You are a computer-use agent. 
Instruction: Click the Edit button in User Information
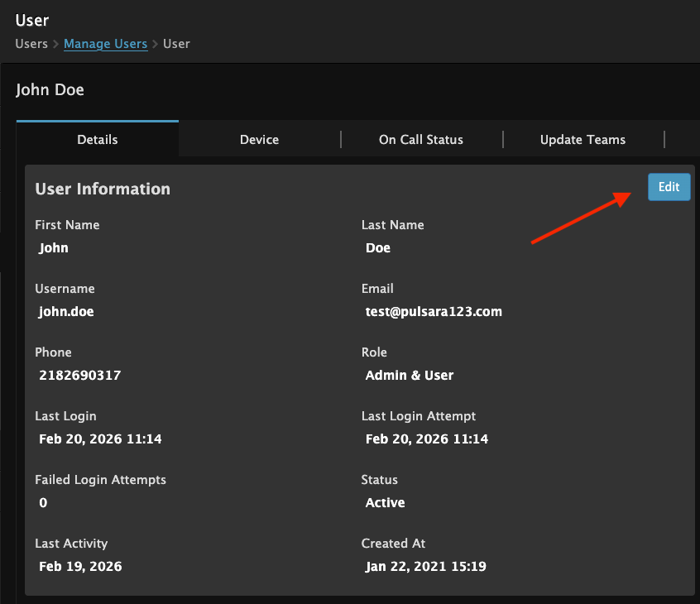point(669,187)
